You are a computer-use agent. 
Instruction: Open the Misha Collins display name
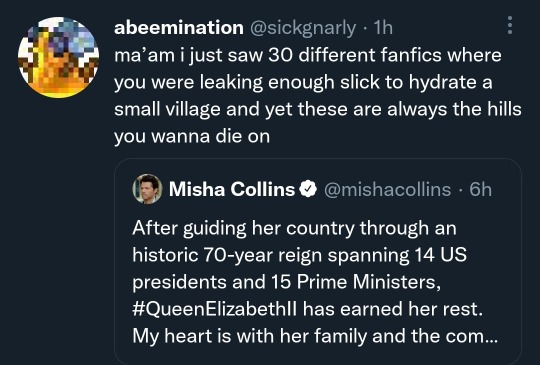pos(232,189)
